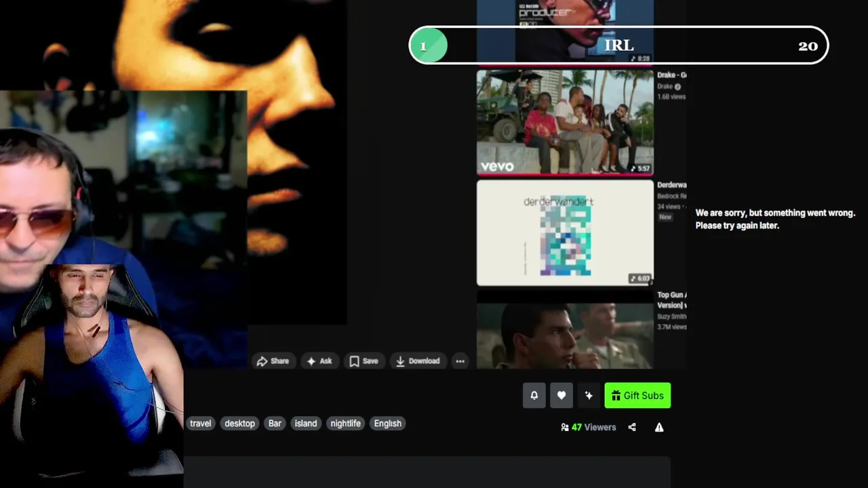
Task: Select the desktop tag
Action: [240, 424]
